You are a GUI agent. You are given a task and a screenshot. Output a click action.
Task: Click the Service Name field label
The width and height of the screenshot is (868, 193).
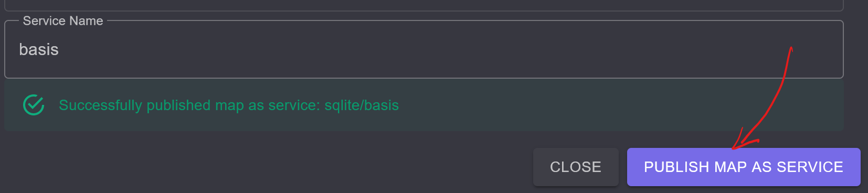pos(63,20)
